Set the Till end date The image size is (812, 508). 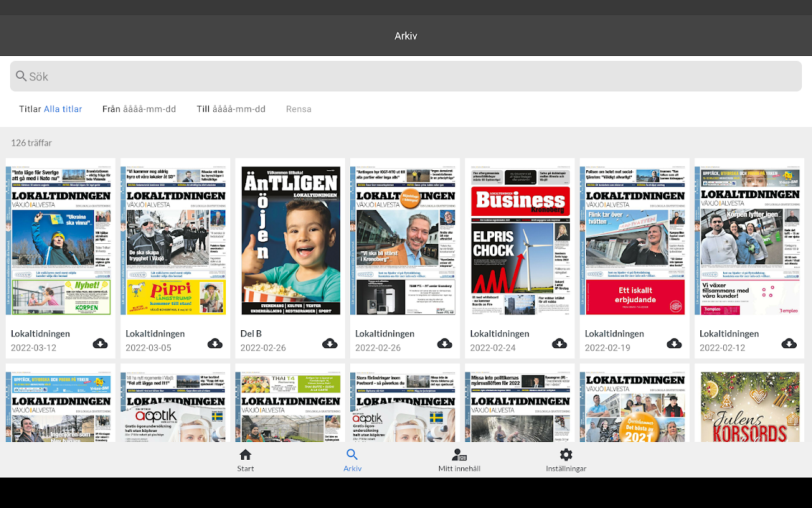[x=231, y=109]
